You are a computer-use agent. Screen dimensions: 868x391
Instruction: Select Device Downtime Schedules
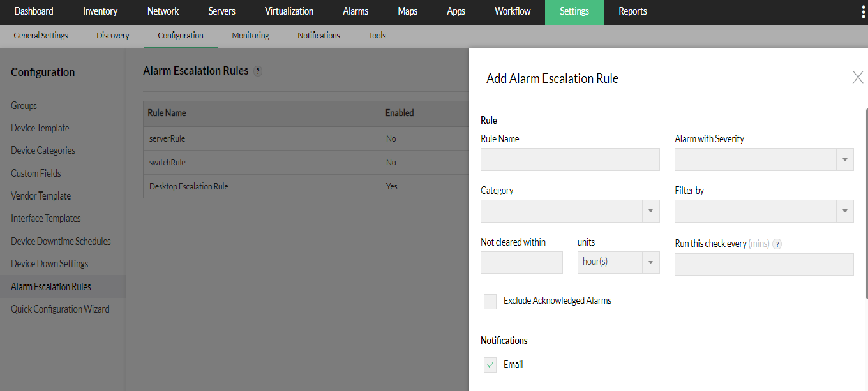pos(61,241)
